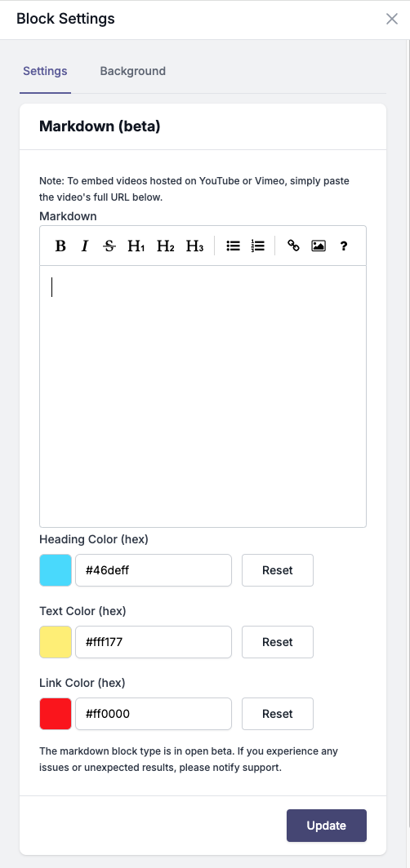410x868 pixels.
Task: Click the Update button
Action: tap(327, 826)
